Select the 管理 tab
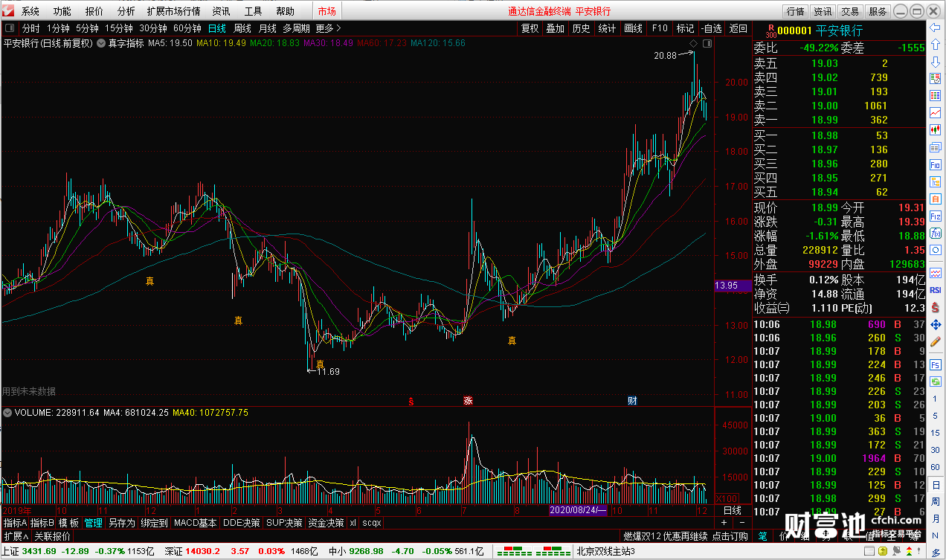 [93, 523]
